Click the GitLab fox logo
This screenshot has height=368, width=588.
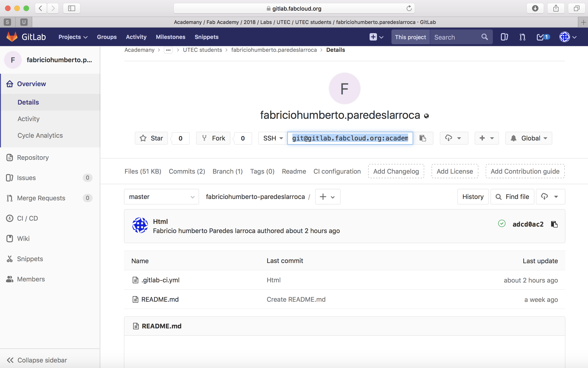tap(12, 37)
